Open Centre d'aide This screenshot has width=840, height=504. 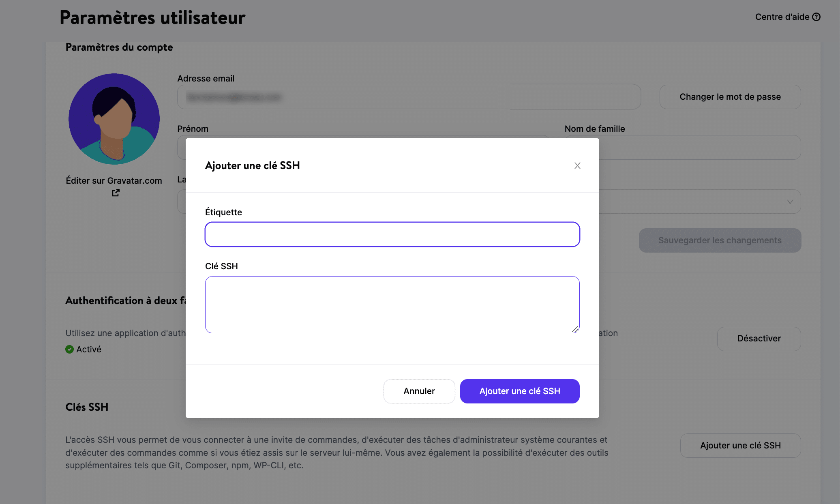click(782, 17)
